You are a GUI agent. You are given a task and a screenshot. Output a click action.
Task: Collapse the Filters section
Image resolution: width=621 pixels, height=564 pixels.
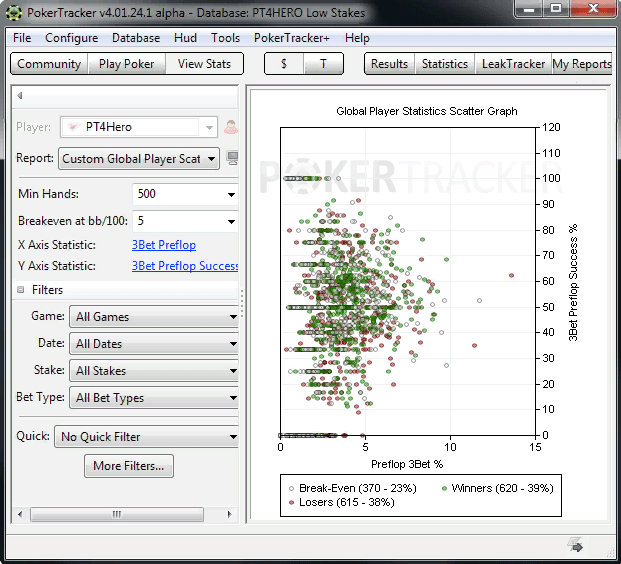click(21, 290)
